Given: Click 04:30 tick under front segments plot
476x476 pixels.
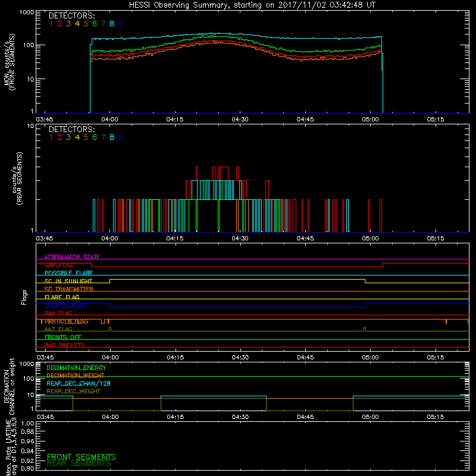Looking at the screenshot, I should point(240,120).
